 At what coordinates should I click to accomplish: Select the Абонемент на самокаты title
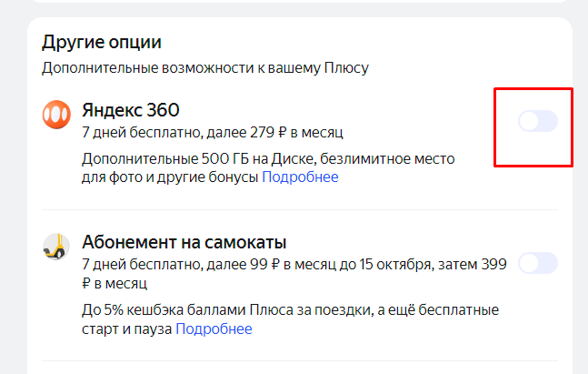point(184,243)
